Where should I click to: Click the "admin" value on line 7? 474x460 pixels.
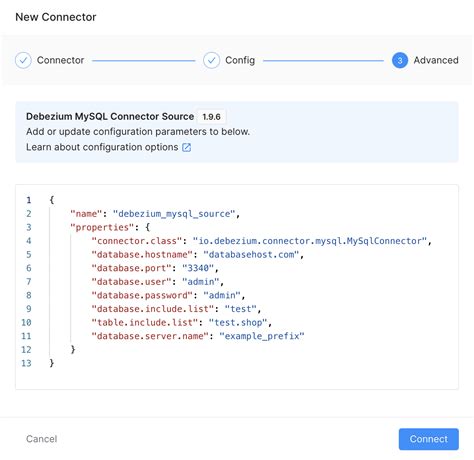tap(201, 282)
